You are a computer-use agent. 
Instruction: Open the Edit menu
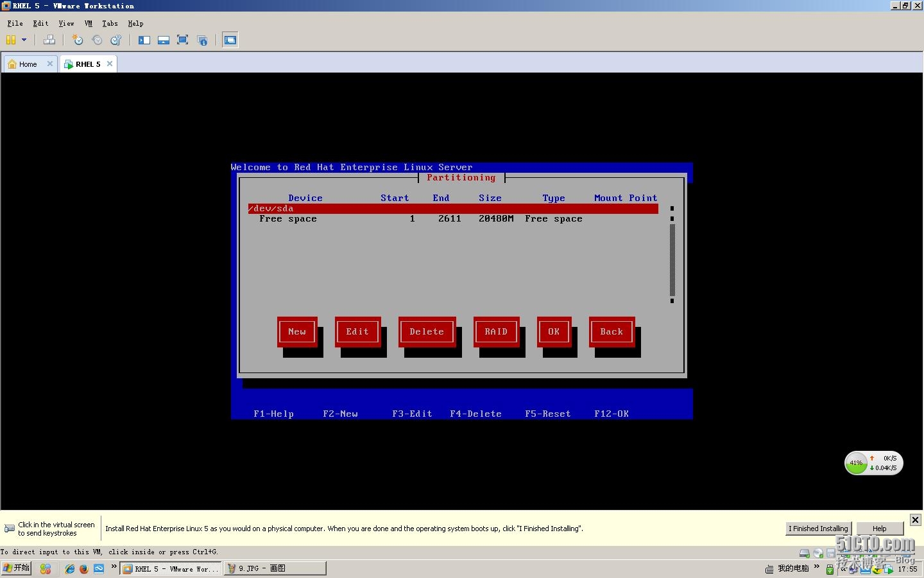[40, 23]
